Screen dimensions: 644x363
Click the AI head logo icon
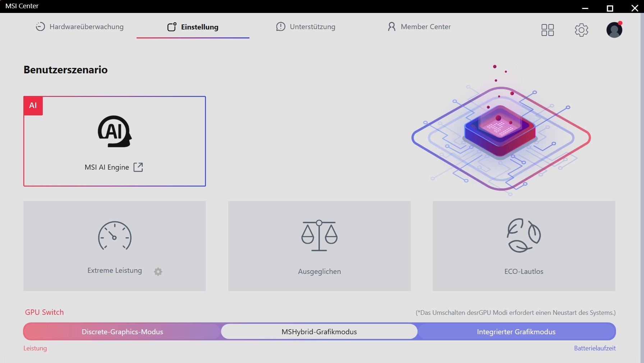pos(115,131)
